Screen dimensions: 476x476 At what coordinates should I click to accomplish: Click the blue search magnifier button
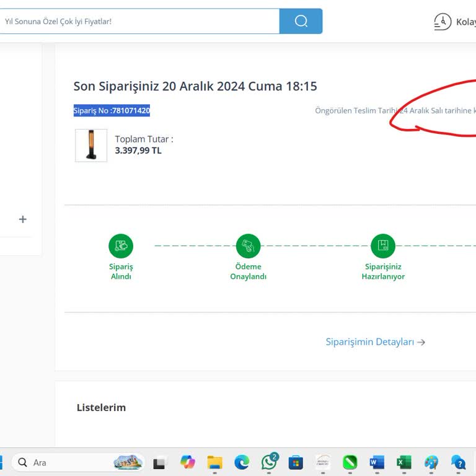pyautogui.click(x=301, y=21)
